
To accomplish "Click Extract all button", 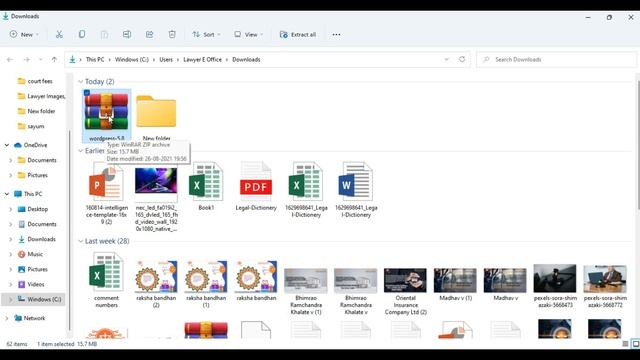I will tap(298, 35).
